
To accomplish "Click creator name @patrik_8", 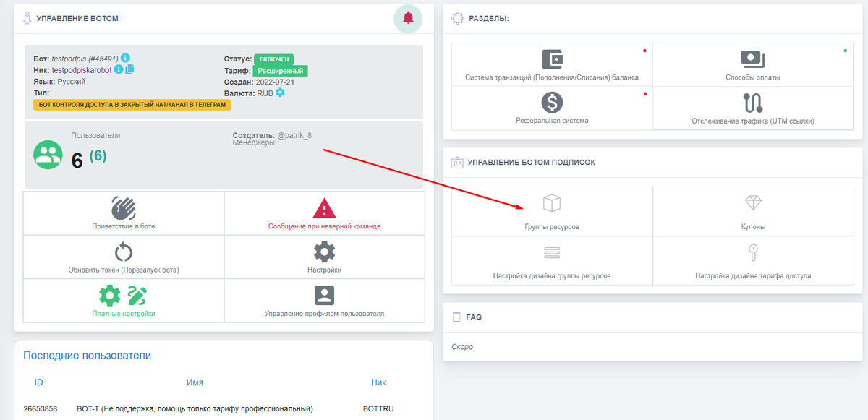I will 294,135.
